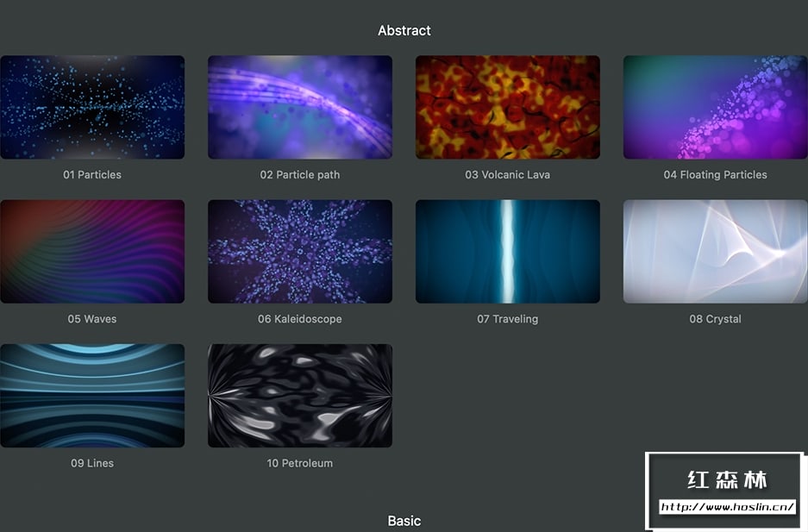
Task: Select the 05 Waves background thumbnail
Action: coord(92,251)
